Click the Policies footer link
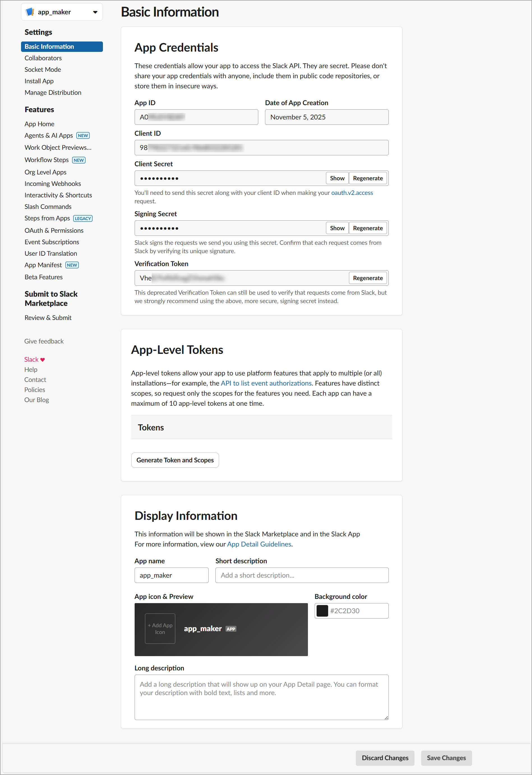 tap(35, 390)
